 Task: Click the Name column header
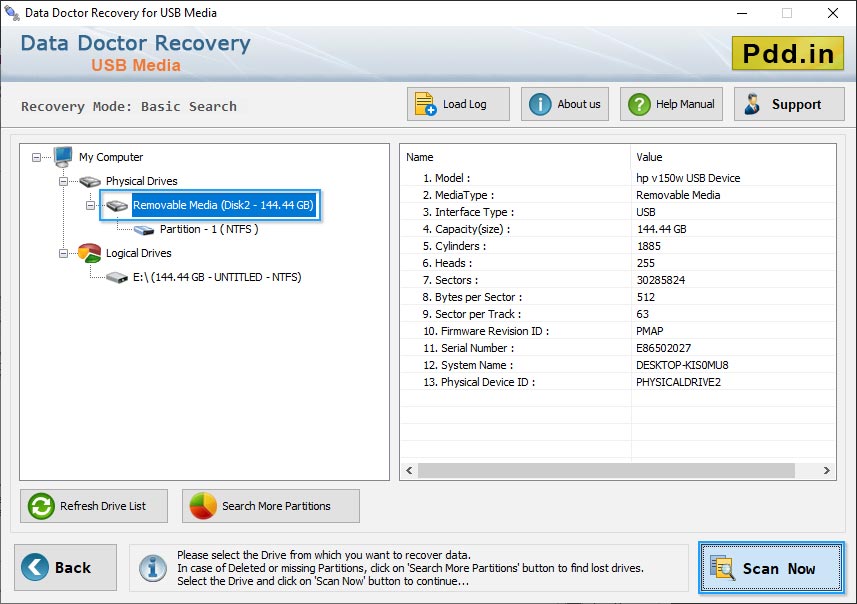point(515,157)
